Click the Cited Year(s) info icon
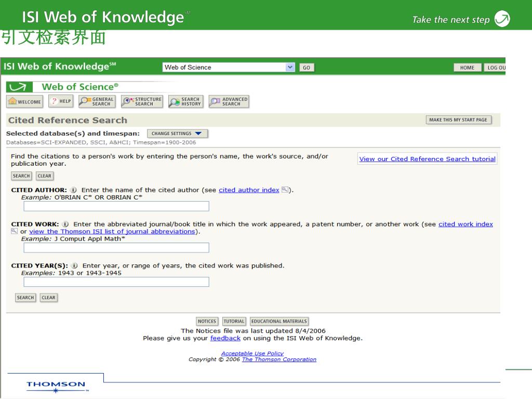The height and width of the screenshot is (399, 532). coord(74,265)
